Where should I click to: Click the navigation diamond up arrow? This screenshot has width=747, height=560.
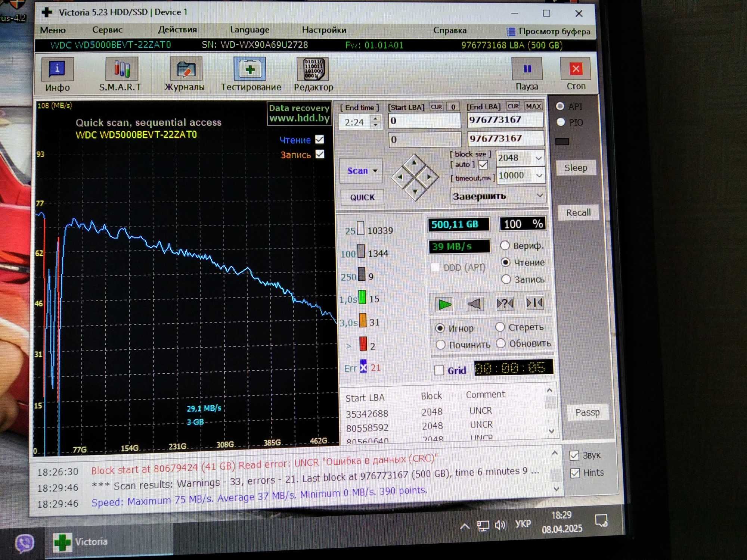tap(414, 163)
